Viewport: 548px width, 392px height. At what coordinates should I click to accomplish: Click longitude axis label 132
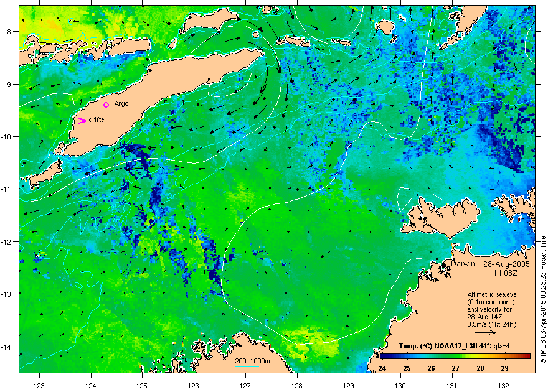tap(504, 386)
